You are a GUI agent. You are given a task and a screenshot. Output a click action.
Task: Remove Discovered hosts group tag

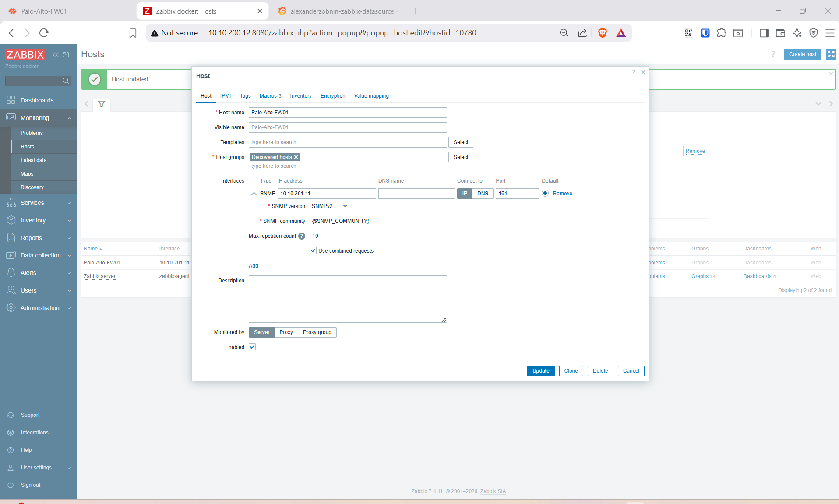(x=296, y=157)
